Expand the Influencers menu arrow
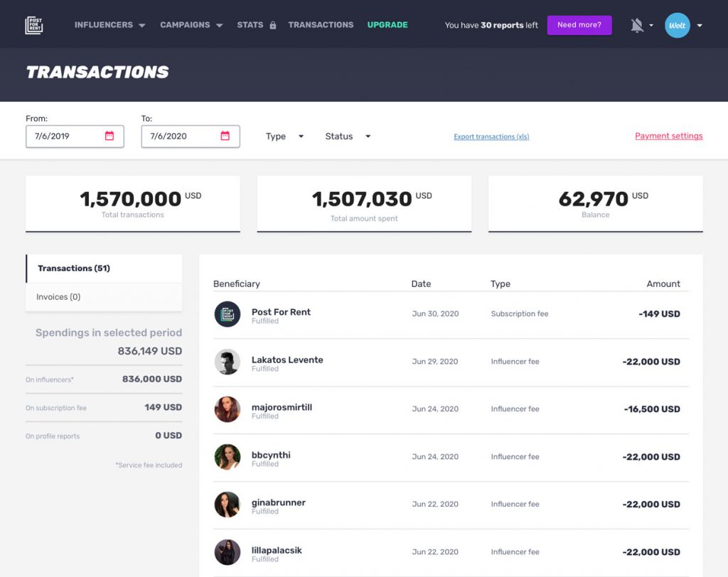 pyautogui.click(x=142, y=26)
